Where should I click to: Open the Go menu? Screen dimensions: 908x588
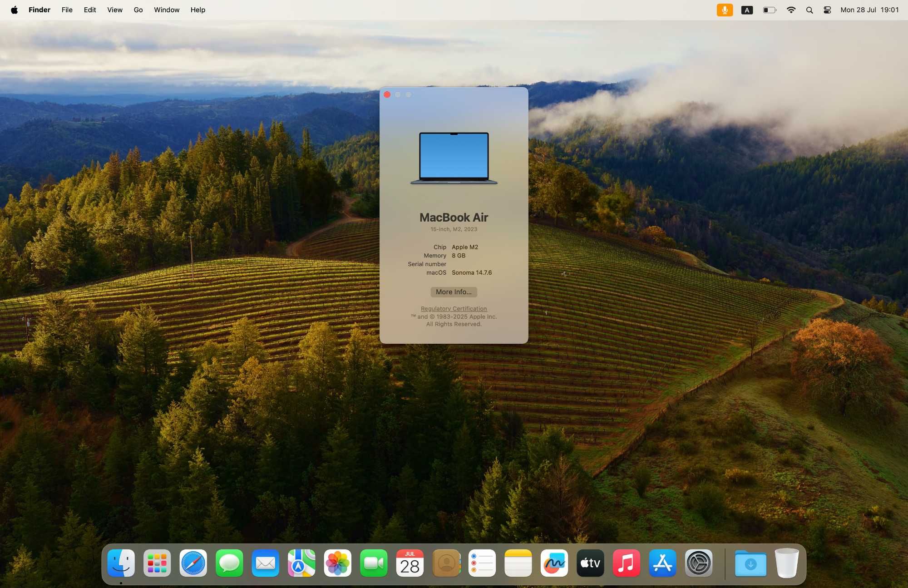pyautogui.click(x=138, y=10)
